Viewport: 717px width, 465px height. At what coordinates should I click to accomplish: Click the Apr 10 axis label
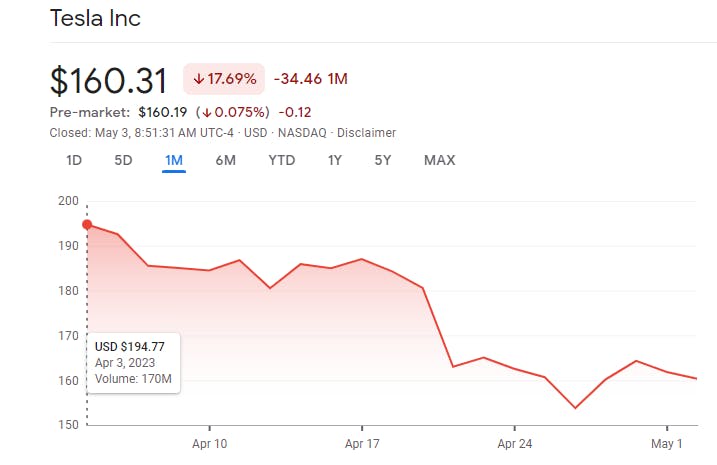pos(209,442)
